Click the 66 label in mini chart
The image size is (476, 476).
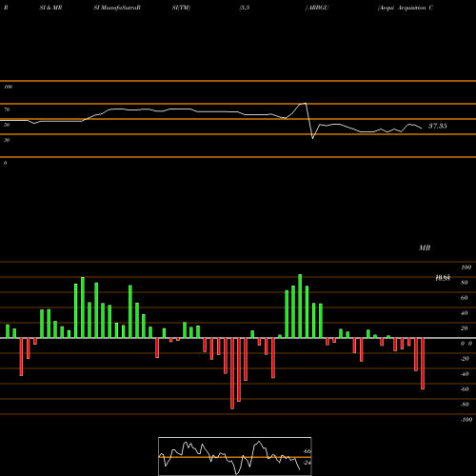click(307, 451)
